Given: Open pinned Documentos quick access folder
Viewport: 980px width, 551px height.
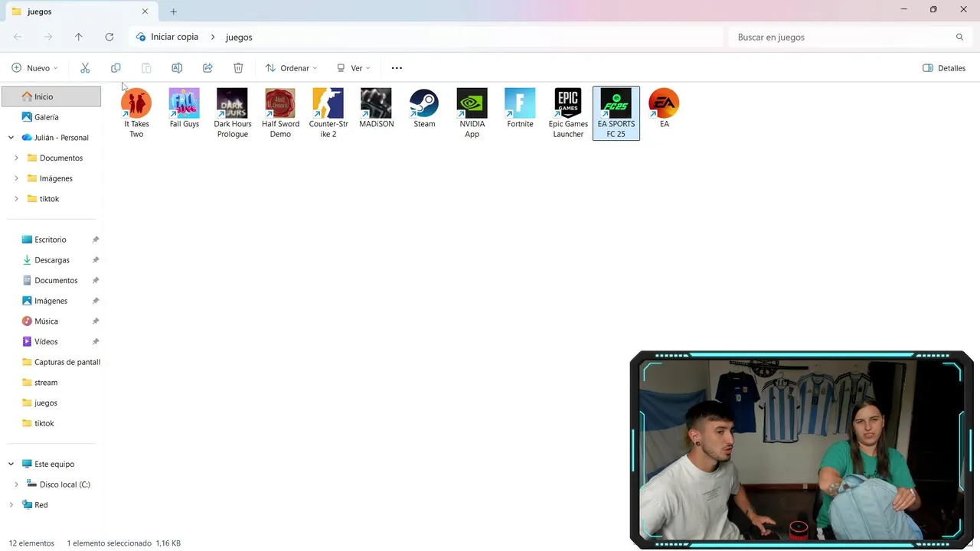Looking at the screenshot, I should click(51, 281).
